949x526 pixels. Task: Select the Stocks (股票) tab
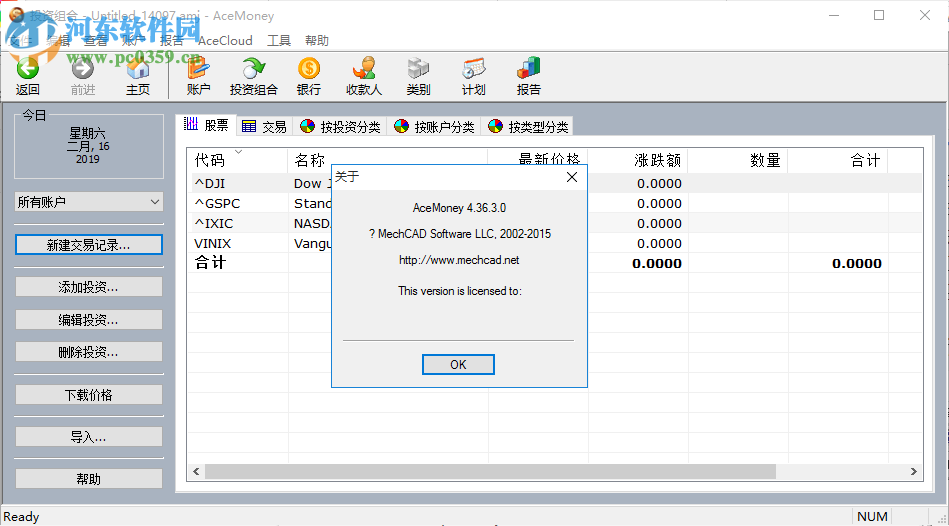point(206,125)
